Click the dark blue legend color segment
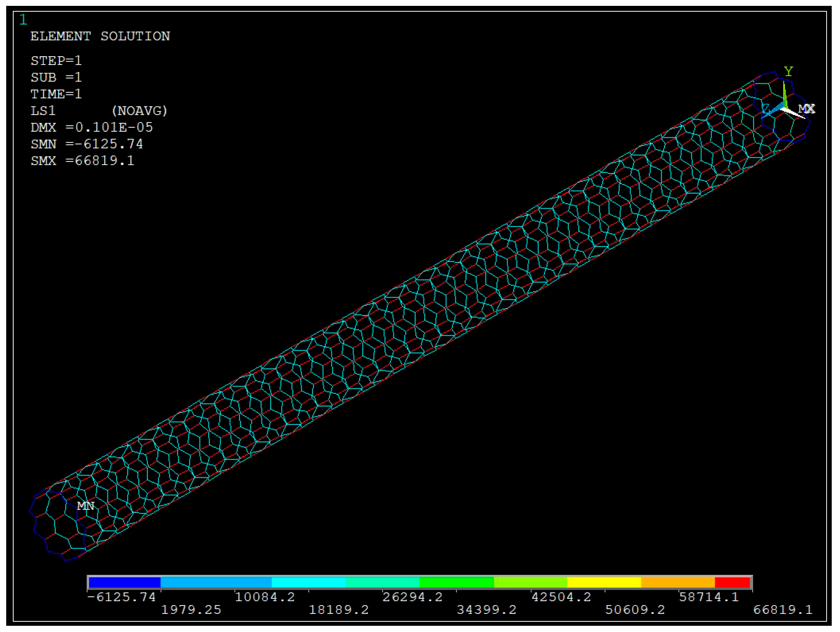Screen dimensions: 840x632 click(x=124, y=582)
